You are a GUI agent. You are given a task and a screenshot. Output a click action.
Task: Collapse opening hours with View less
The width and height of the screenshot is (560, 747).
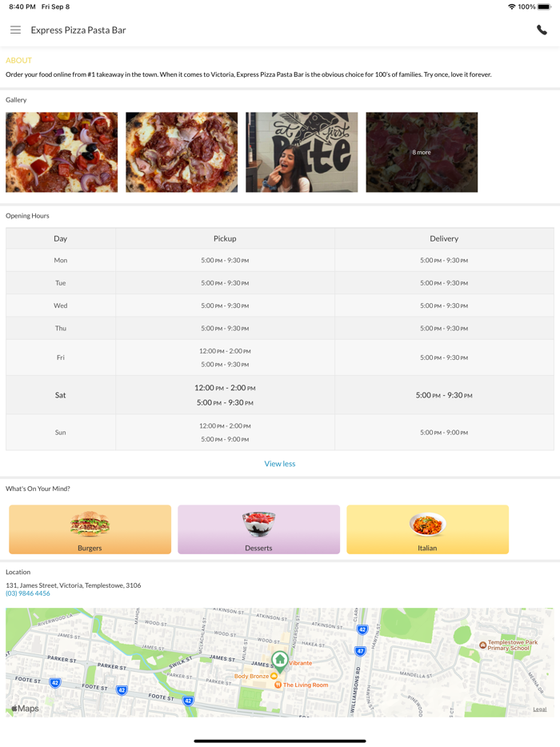280,464
